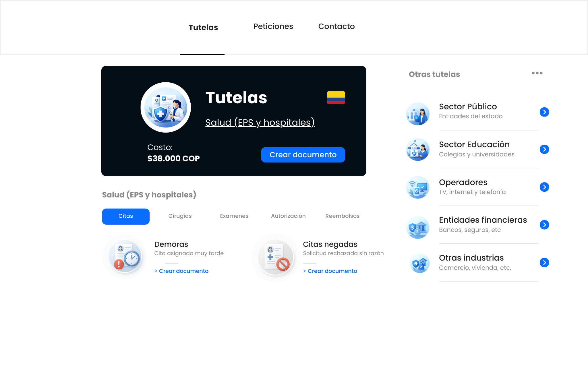
Task: Click the Sector Público building icon
Action: click(418, 114)
